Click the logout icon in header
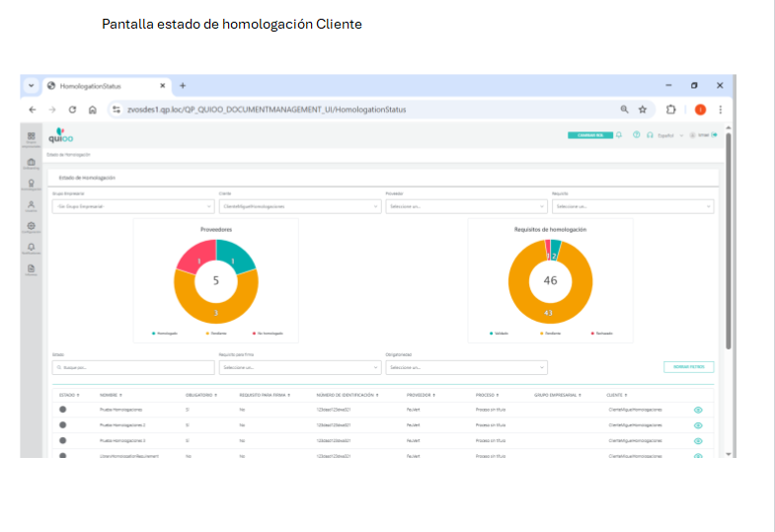 pyautogui.click(x=714, y=135)
